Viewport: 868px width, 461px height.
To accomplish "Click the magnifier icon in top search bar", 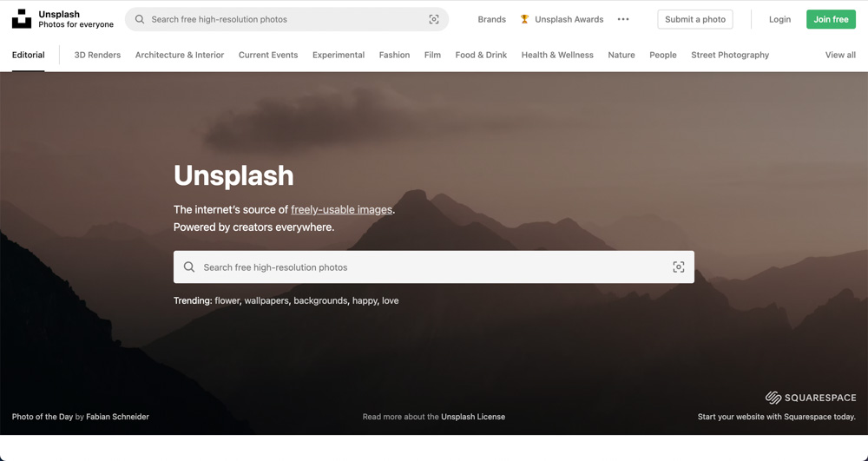I will click(140, 19).
